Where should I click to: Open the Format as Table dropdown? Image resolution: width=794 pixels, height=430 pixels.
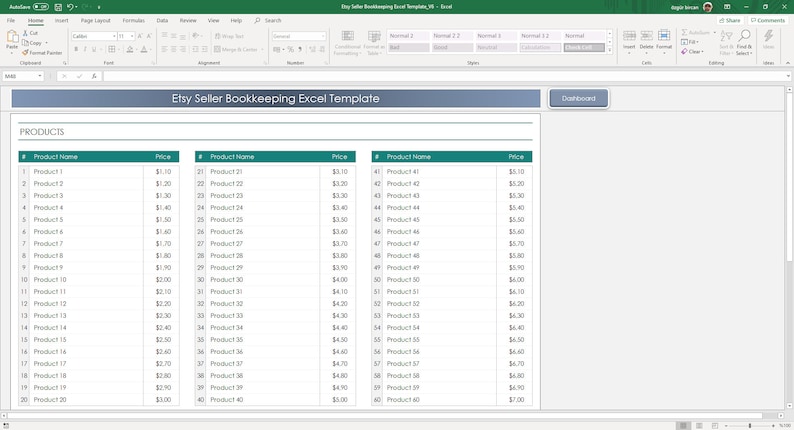374,43
